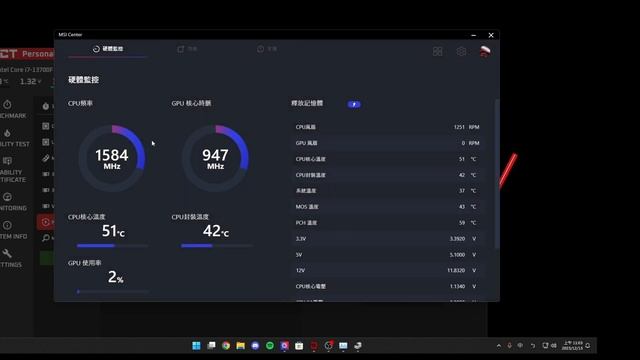Open Settings wrench in the OCCT sidebar
The image size is (640, 360).
tap(10, 258)
